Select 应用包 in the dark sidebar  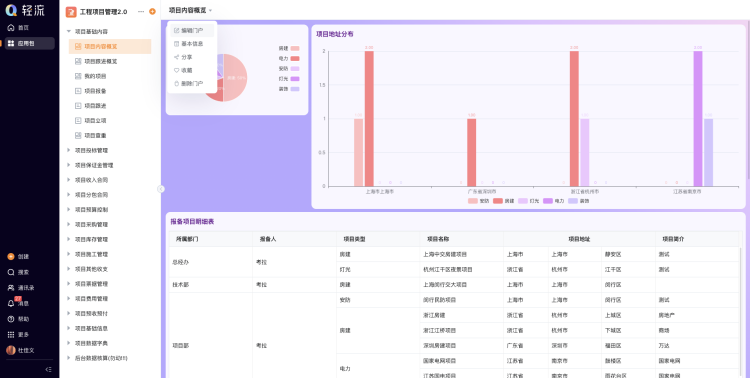tap(30, 44)
